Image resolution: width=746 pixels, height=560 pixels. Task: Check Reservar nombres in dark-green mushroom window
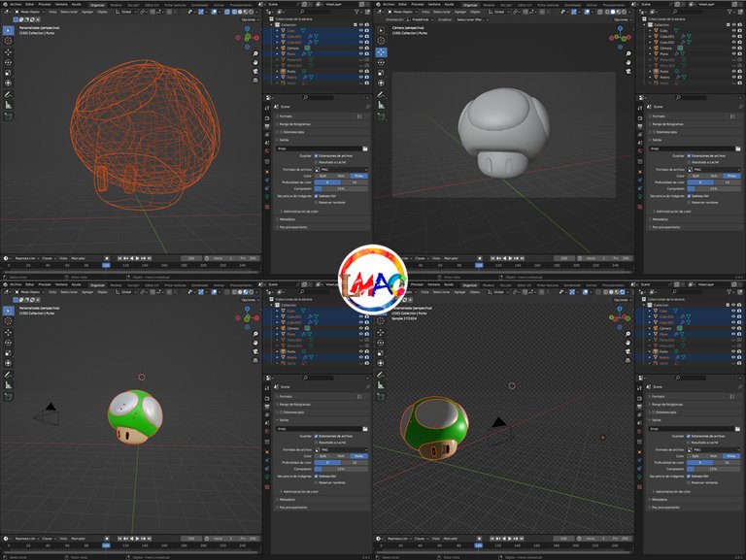tap(689, 482)
